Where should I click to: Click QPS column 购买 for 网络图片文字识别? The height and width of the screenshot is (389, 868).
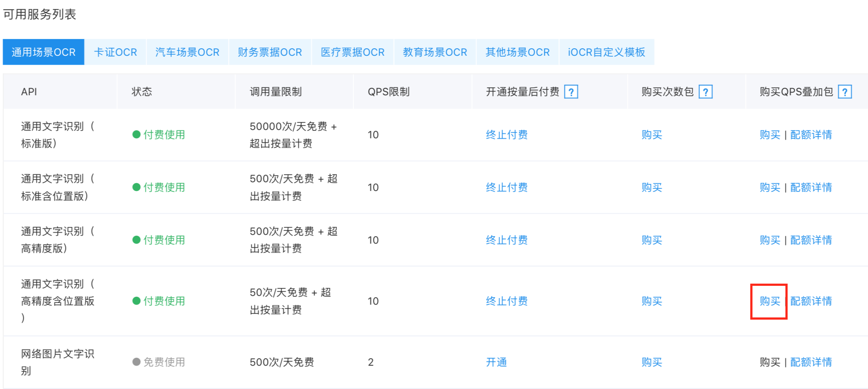770,362
